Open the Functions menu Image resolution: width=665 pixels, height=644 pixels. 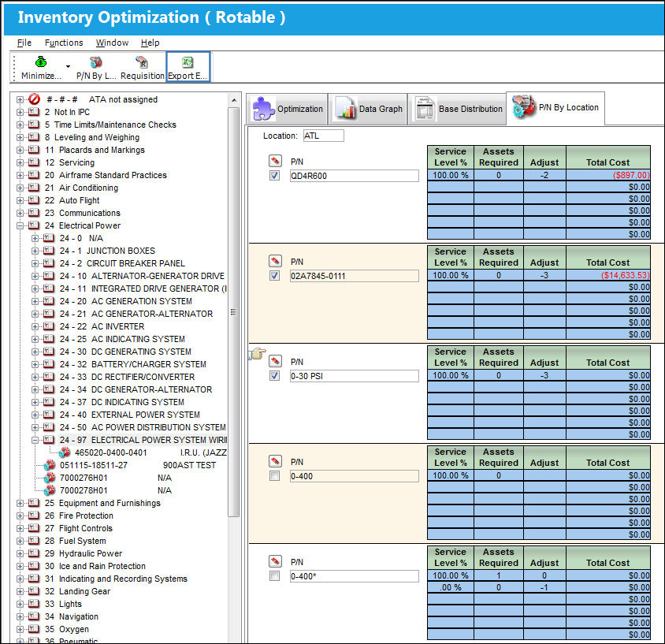click(x=64, y=43)
